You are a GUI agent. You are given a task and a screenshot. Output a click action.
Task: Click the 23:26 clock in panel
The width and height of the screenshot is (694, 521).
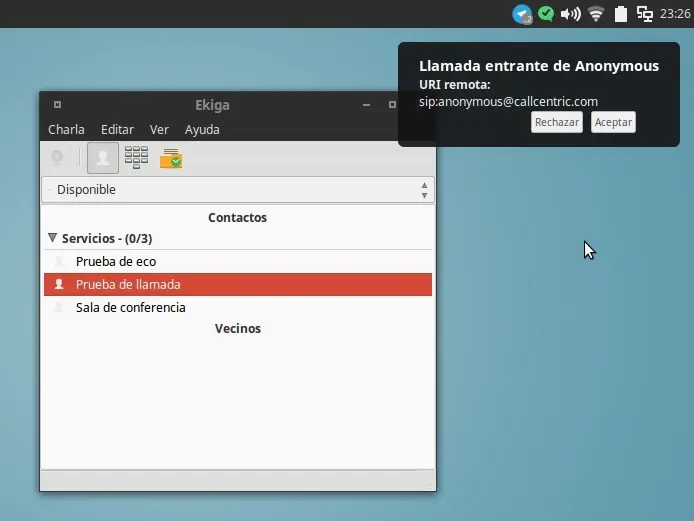click(x=675, y=14)
